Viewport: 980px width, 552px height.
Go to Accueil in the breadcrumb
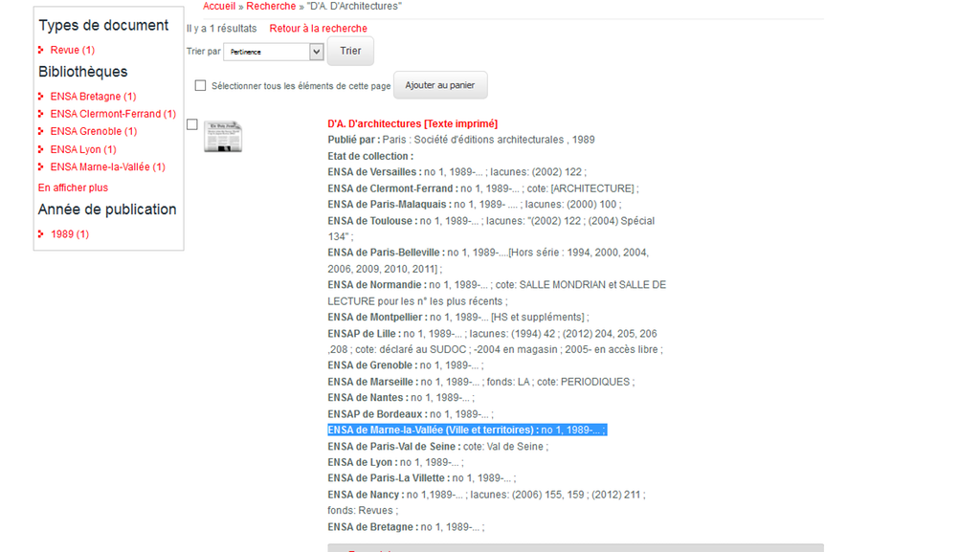pos(219,7)
